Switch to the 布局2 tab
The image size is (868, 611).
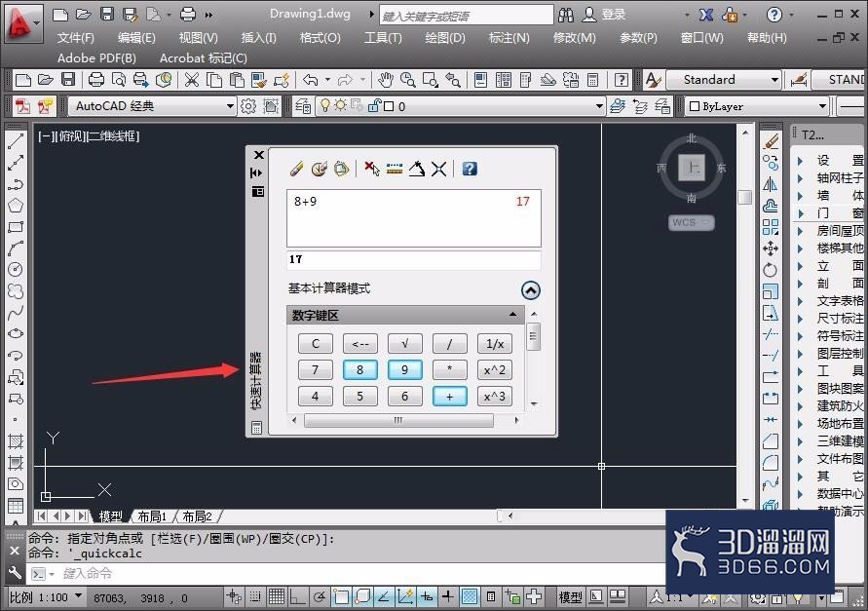pyautogui.click(x=197, y=516)
